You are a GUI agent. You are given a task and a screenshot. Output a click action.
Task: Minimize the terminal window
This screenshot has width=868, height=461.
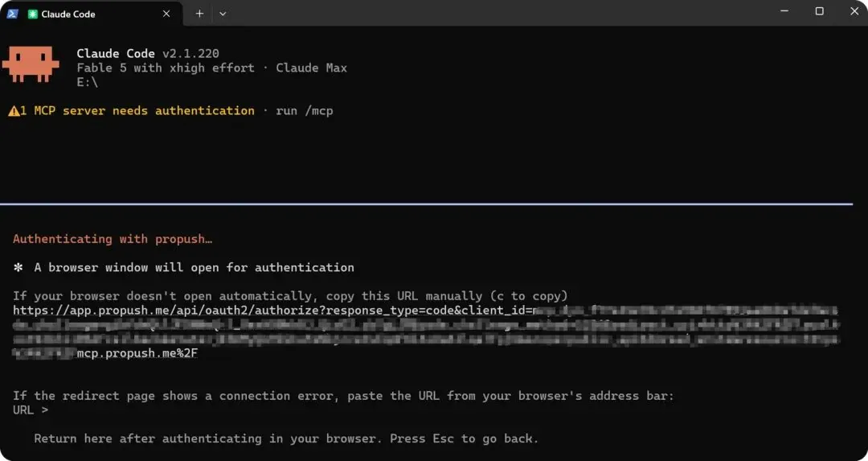(784, 11)
